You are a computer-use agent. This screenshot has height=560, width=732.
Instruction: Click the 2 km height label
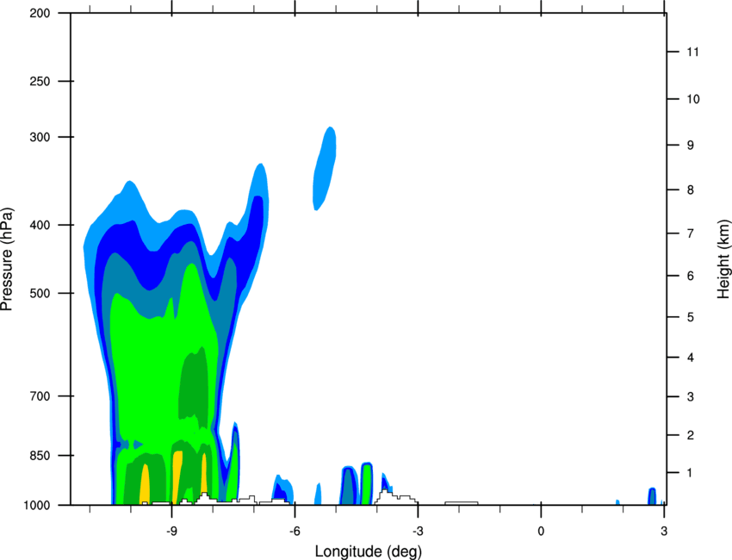point(691,435)
